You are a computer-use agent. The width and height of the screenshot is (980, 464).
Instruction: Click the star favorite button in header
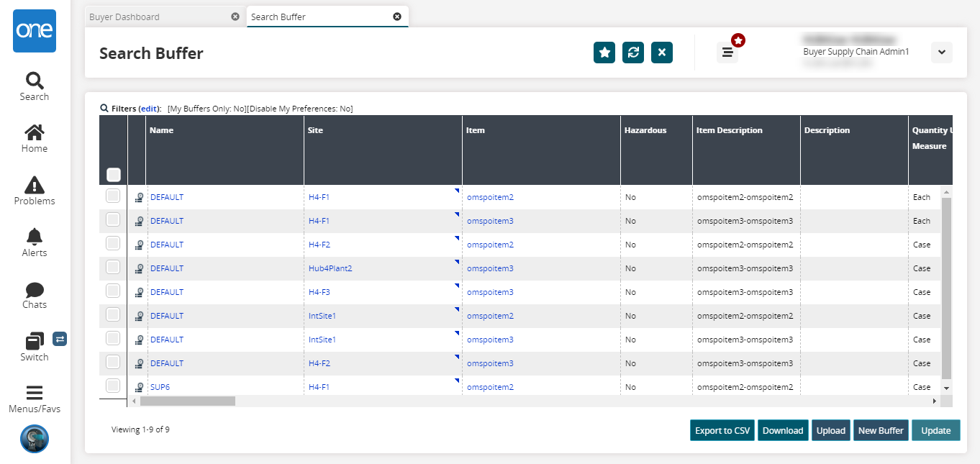604,53
